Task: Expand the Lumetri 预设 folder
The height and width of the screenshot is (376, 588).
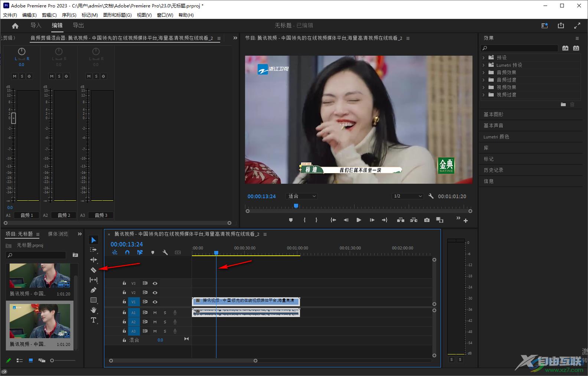Action: pos(484,65)
